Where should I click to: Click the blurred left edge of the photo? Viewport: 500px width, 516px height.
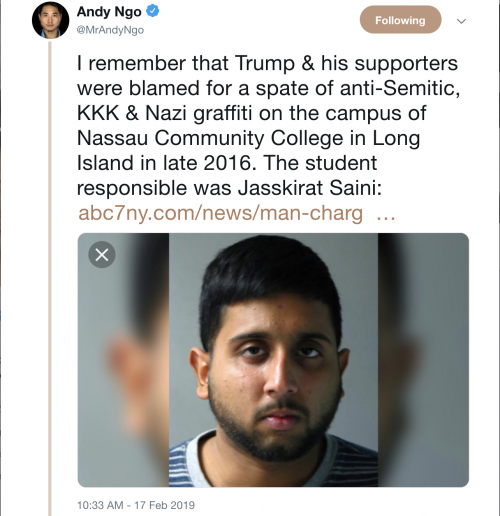[123, 360]
